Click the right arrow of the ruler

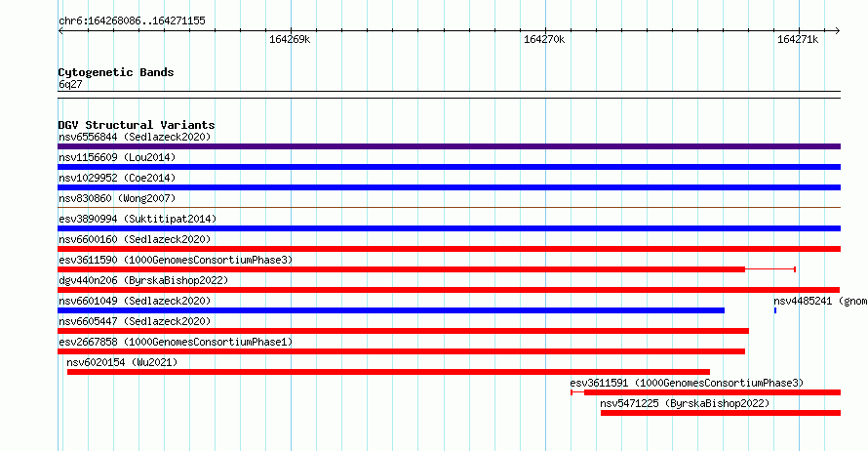pyautogui.click(x=838, y=30)
